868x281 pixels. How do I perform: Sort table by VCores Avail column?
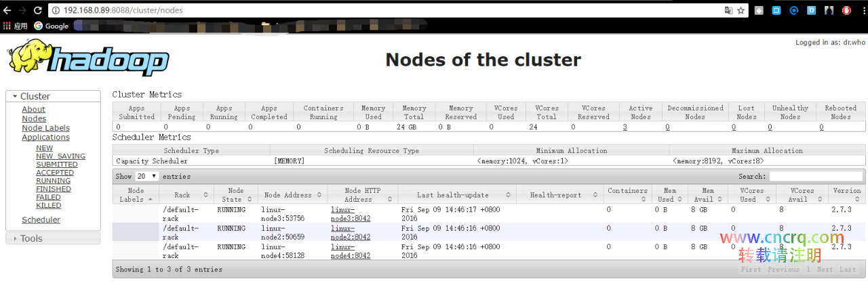point(802,195)
